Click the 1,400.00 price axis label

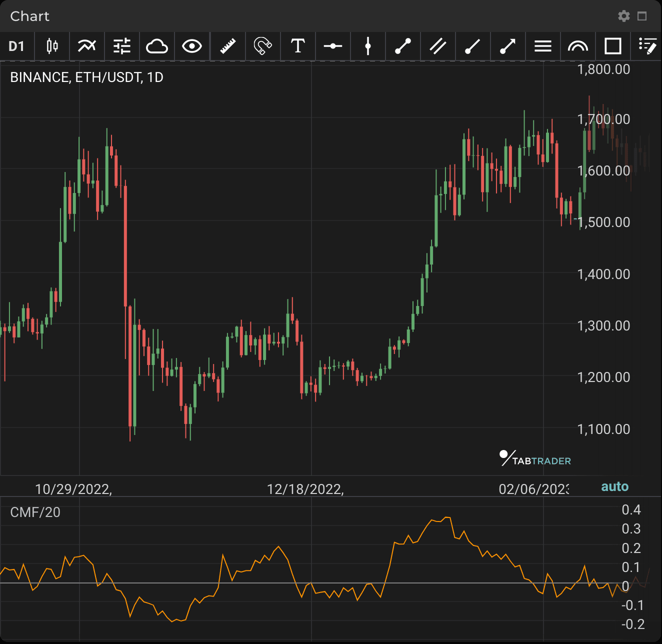click(603, 274)
